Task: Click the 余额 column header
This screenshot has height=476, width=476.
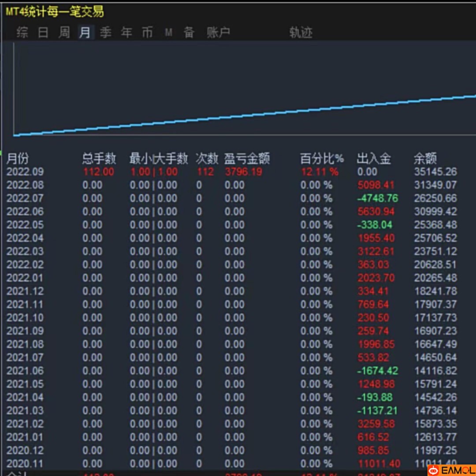Action: [425, 158]
